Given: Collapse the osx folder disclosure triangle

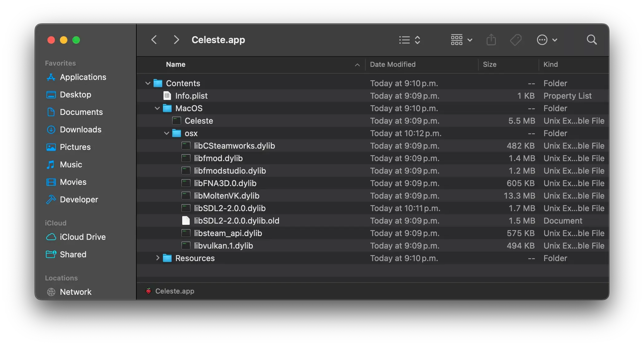Looking at the screenshot, I should (166, 133).
